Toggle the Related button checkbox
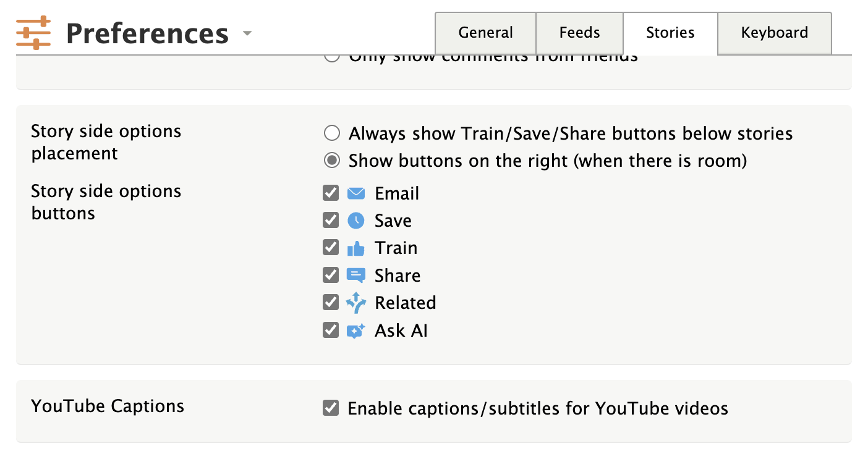The image size is (868, 451). click(x=331, y=303)
